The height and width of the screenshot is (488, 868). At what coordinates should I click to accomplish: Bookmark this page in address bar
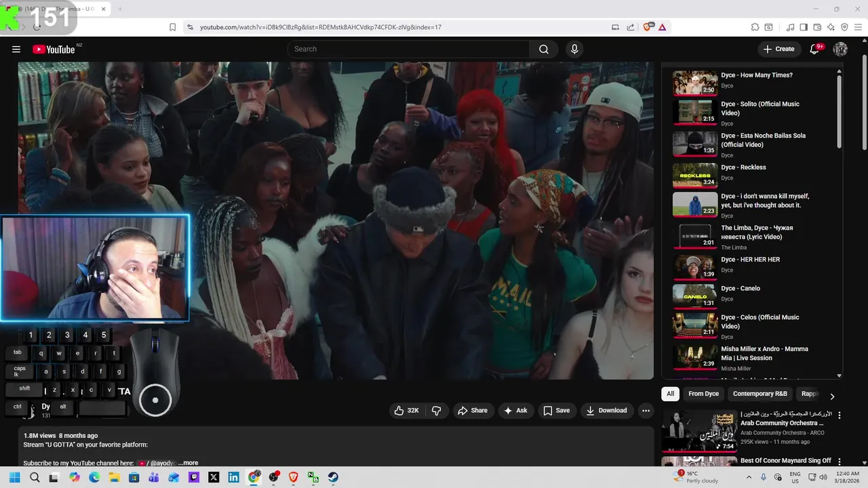[173, 27]
